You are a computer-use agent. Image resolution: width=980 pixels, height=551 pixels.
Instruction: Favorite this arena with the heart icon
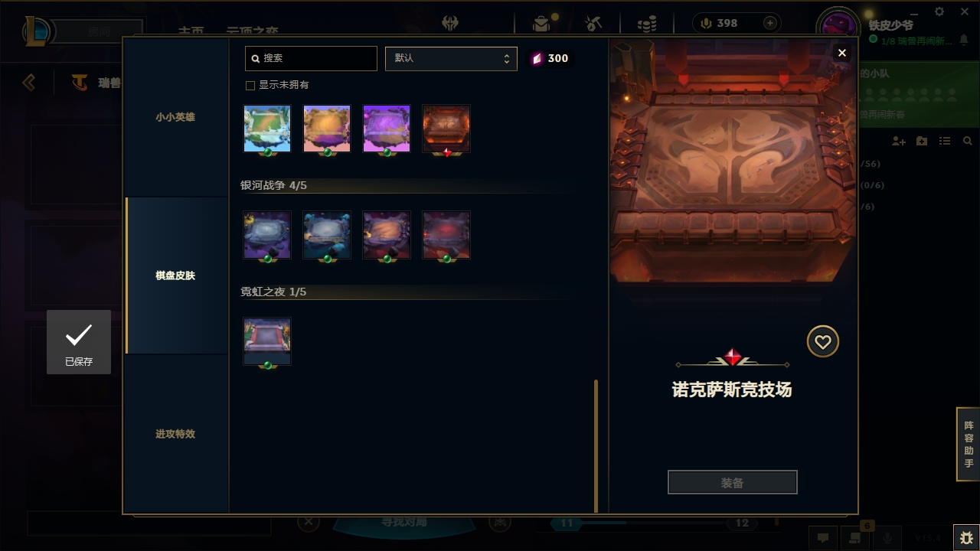tap(823, 342)
